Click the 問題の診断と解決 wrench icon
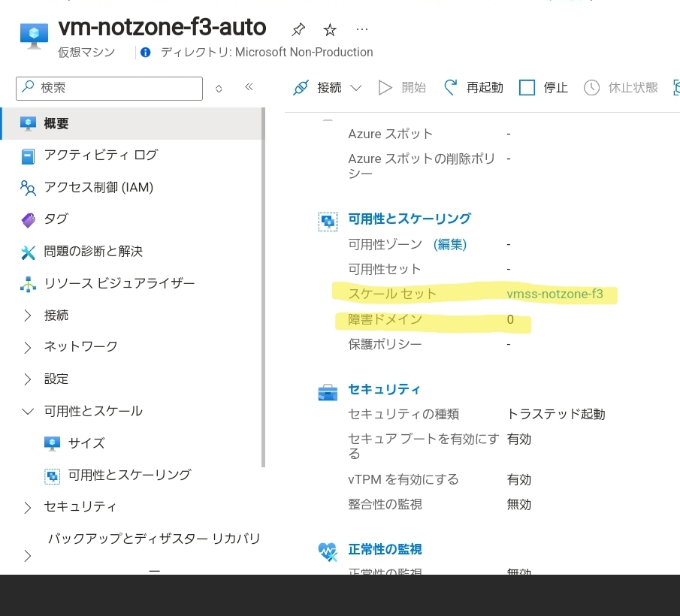This screenshot has width=680, height=616. point(29,252)
